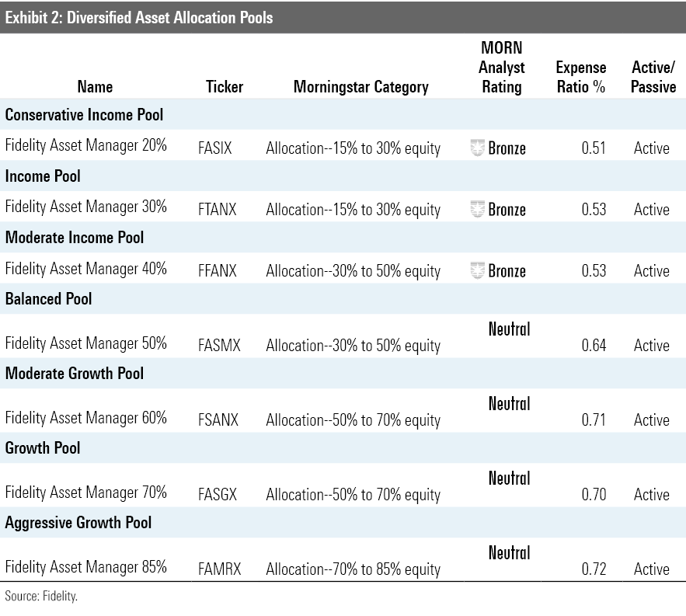Image resolution: width=686 pixels, height=616 pixels.
Task: Click the Source: Fidelity footnote
Action: (x=41, y=597)
